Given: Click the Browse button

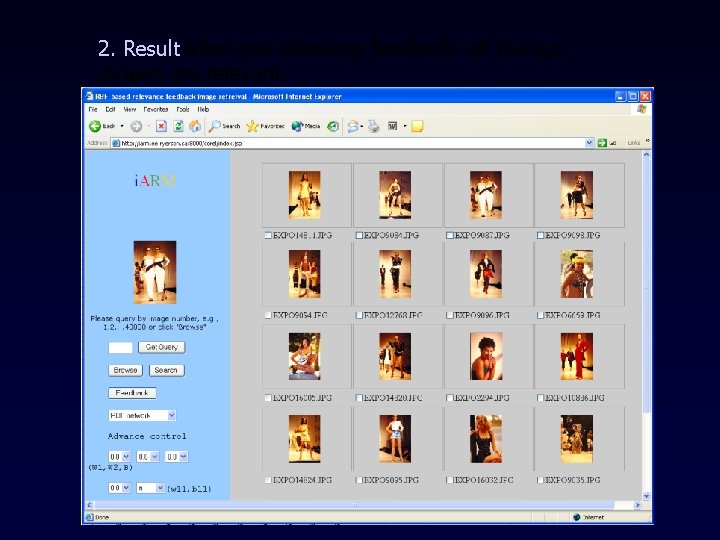Looking at the screenshot, I should click(x=125, y=370).
